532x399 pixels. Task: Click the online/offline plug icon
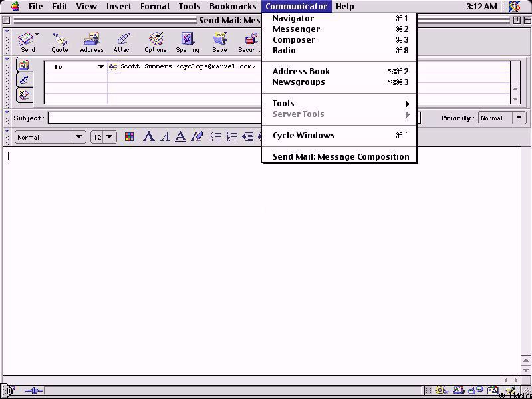(34, 391)
